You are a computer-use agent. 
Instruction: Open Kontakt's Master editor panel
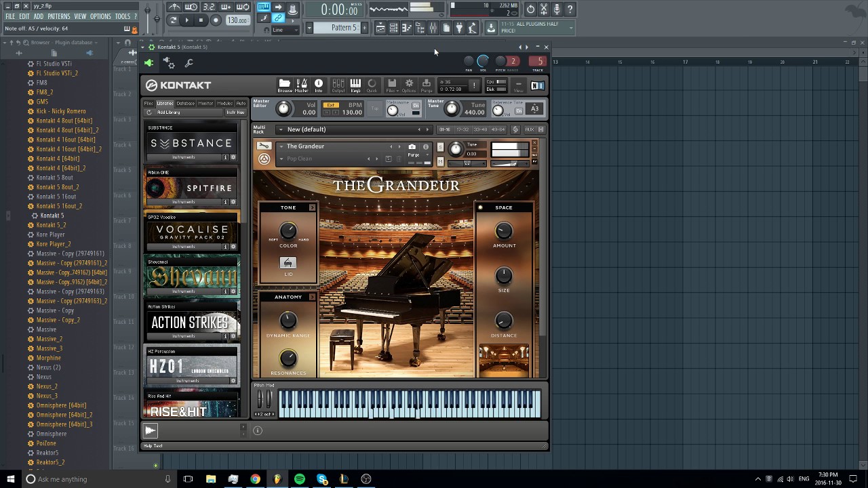(x=302, y=85)
